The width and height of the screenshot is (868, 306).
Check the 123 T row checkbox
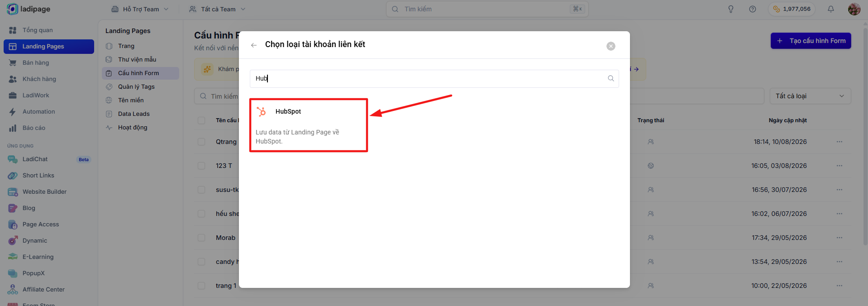click(x=201, y=166)
